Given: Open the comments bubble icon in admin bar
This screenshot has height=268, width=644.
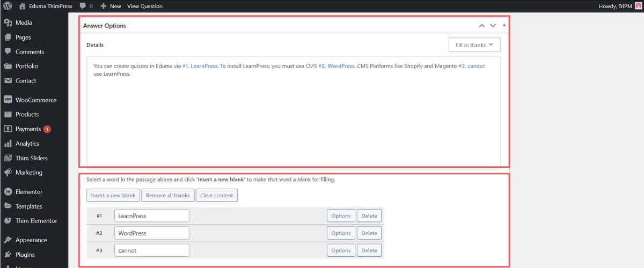Looking at the screenshot, I should tap(83, 6).
